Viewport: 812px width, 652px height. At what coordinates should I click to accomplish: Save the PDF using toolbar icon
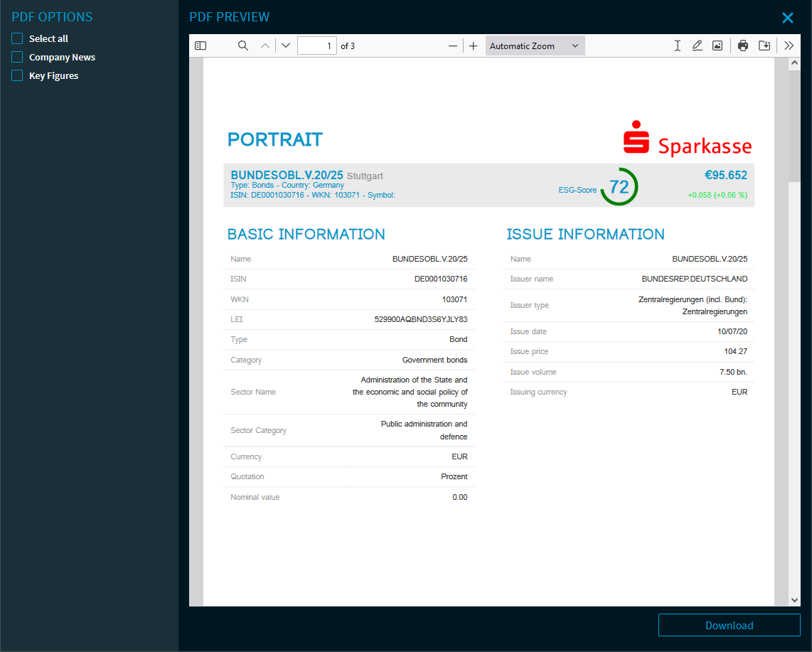[764, 46]
